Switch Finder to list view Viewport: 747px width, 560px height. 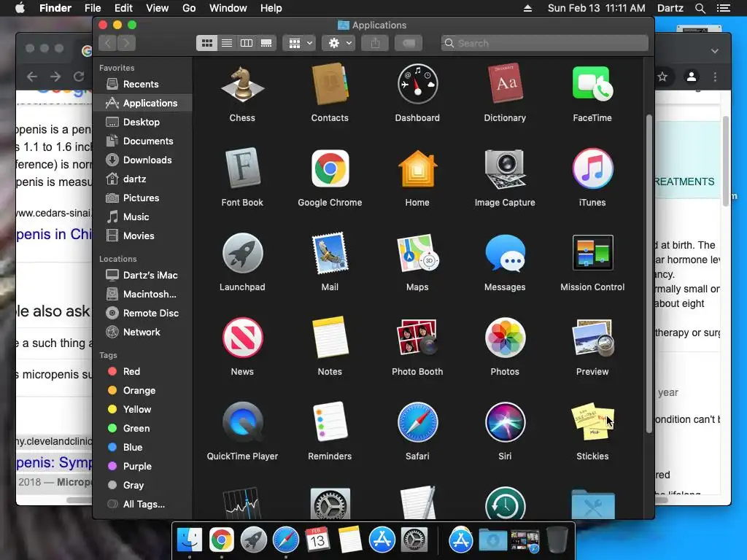click(227, 43)
